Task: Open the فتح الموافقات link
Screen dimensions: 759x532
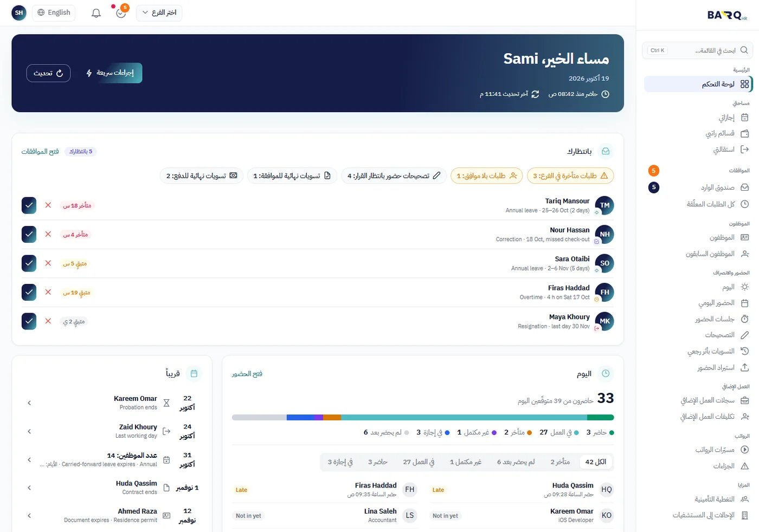Action: click(x=40, y=152)
